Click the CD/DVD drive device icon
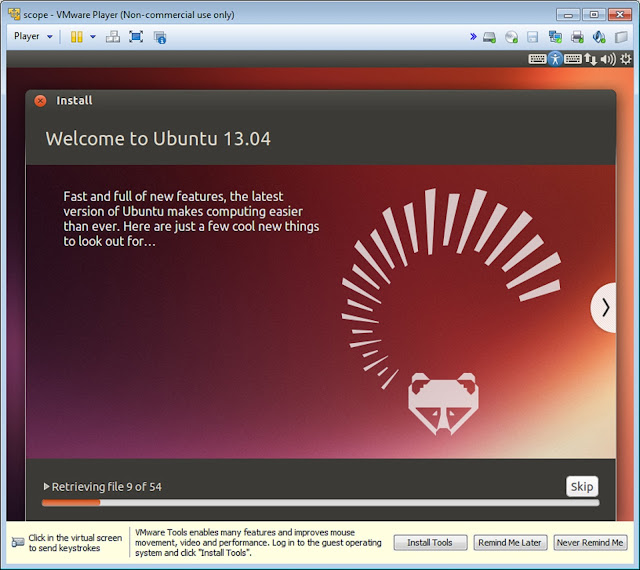 511,37
